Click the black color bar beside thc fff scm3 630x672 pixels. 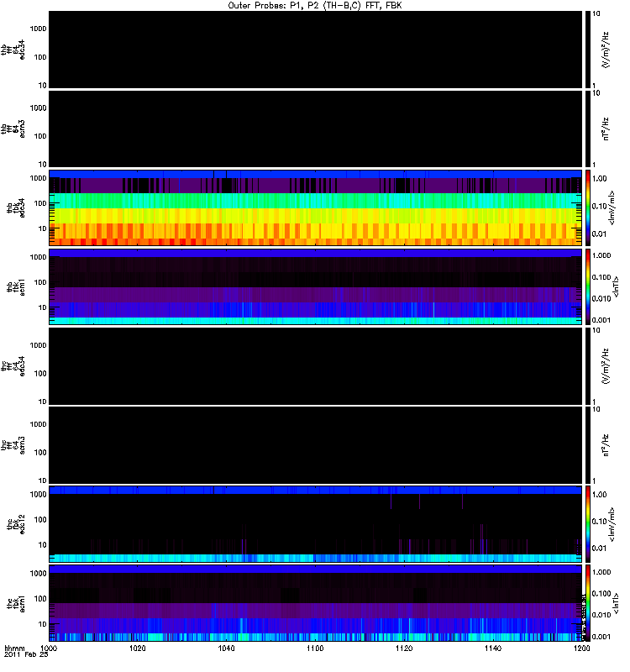coord(588,445)
